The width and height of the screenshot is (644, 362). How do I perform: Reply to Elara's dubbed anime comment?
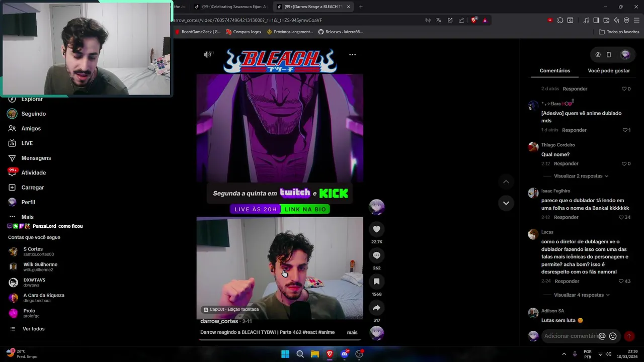click(574, 130)
